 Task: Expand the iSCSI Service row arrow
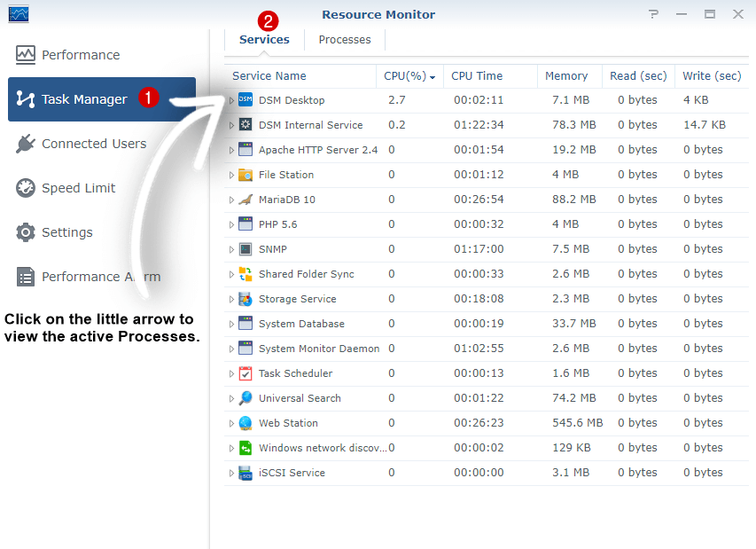pos(231,474)
